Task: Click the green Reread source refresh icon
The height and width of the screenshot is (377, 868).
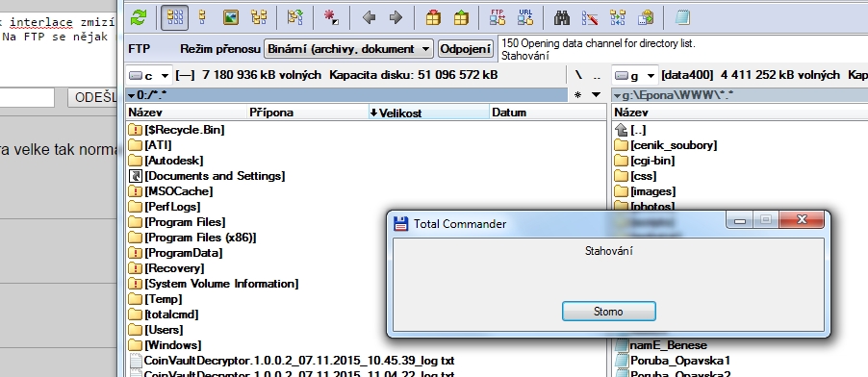Action: (138, 18)
